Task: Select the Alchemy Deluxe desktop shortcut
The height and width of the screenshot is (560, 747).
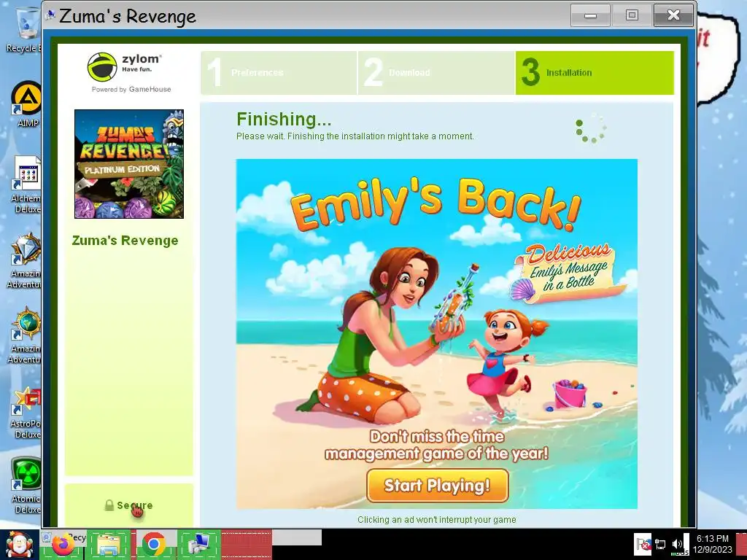Action: (26, 186)
